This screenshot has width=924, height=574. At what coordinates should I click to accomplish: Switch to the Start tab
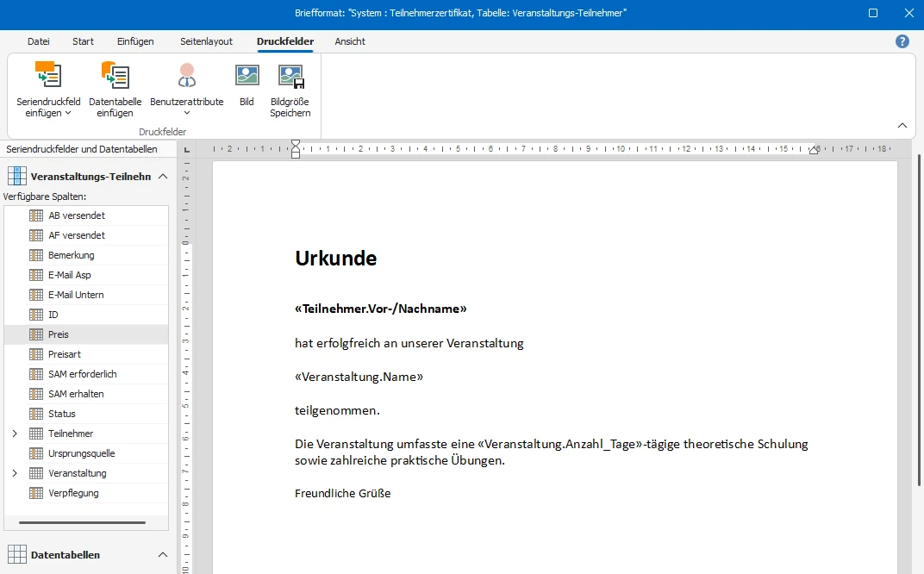click(x=83, y=41)
